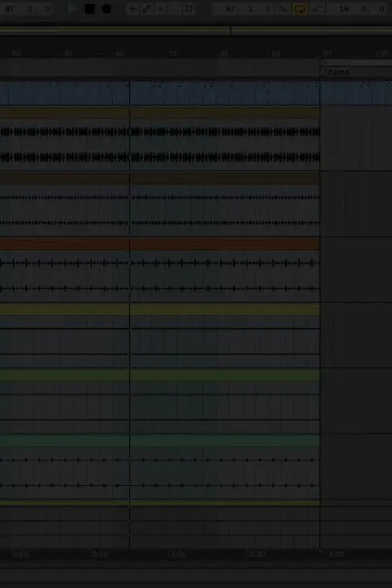Toggle the yellow Loop switch
The width and height of the screenshot is (392, 588).
tap(300, 9)
